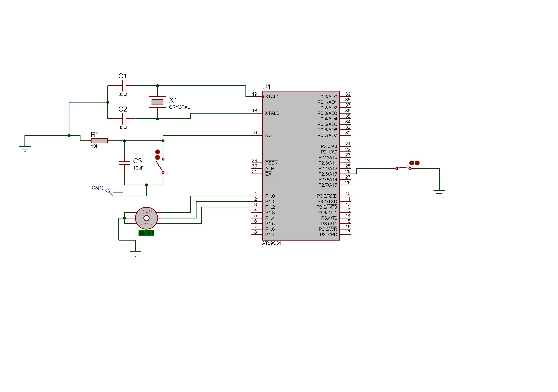Screen dimensions: 558x392
Task: Click the X1 reference label
Action: (x=173, y=100)
